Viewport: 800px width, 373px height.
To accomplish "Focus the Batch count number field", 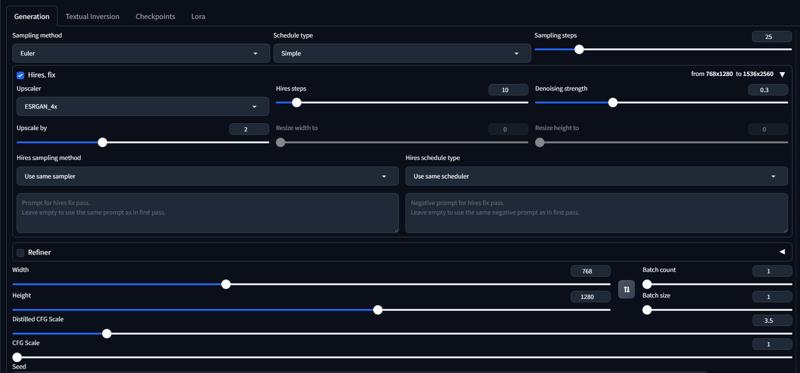I will tap(772, 271).
